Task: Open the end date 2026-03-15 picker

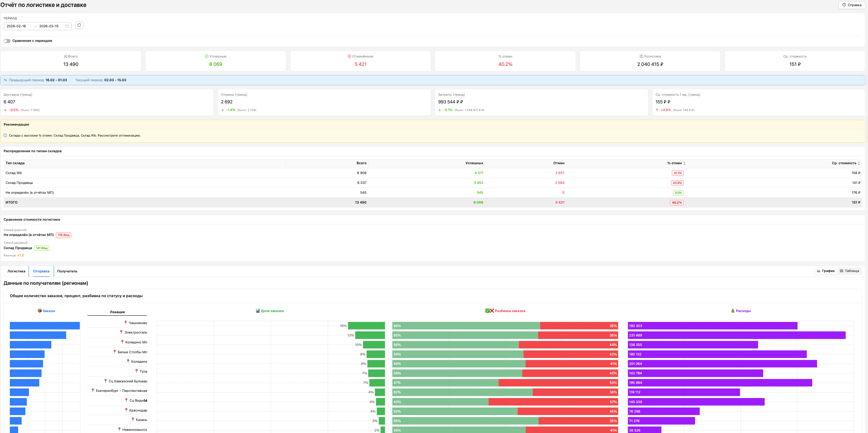Action: (x=49, y=26)
